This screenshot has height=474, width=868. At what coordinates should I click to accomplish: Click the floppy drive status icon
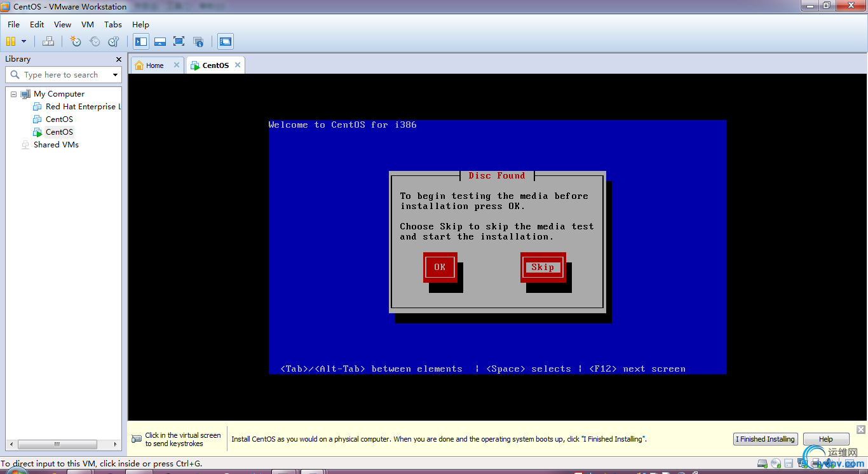coord(789,463)
